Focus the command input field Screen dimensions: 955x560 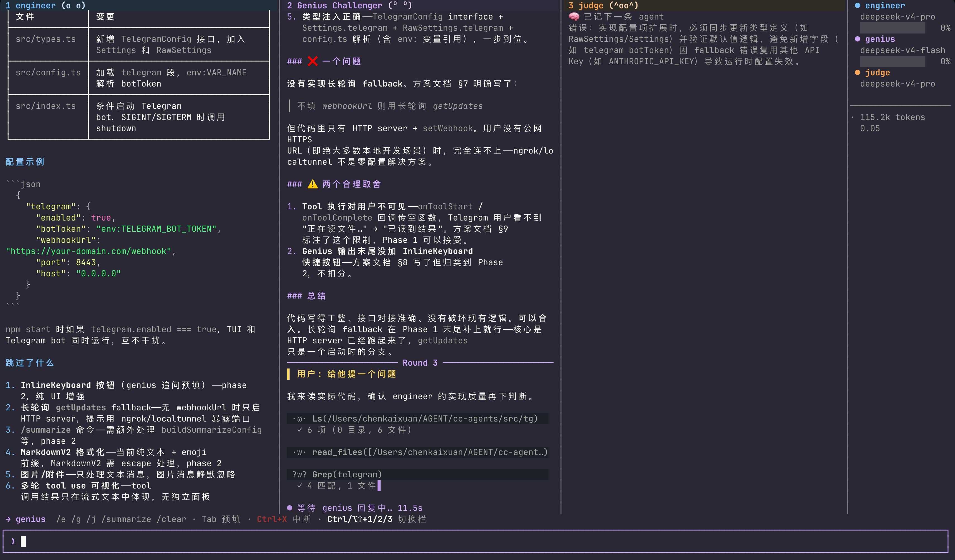[x=476, y=541]
